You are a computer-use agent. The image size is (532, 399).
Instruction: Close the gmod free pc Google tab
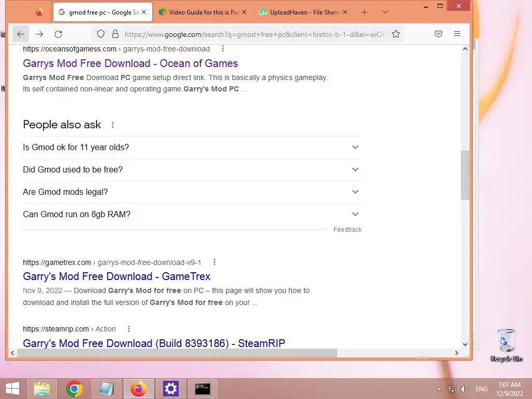tap(144, 12)
